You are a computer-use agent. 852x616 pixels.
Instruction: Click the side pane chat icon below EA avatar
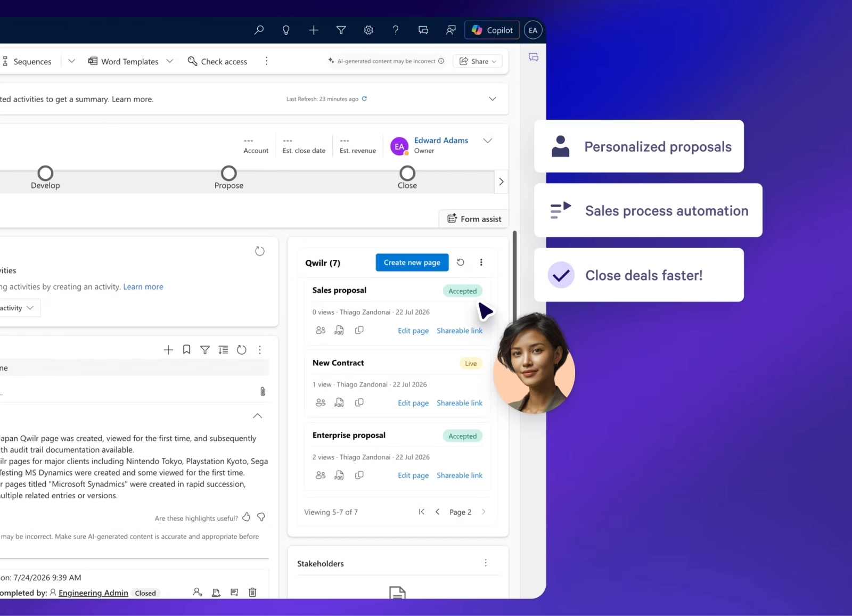point(534,57)
